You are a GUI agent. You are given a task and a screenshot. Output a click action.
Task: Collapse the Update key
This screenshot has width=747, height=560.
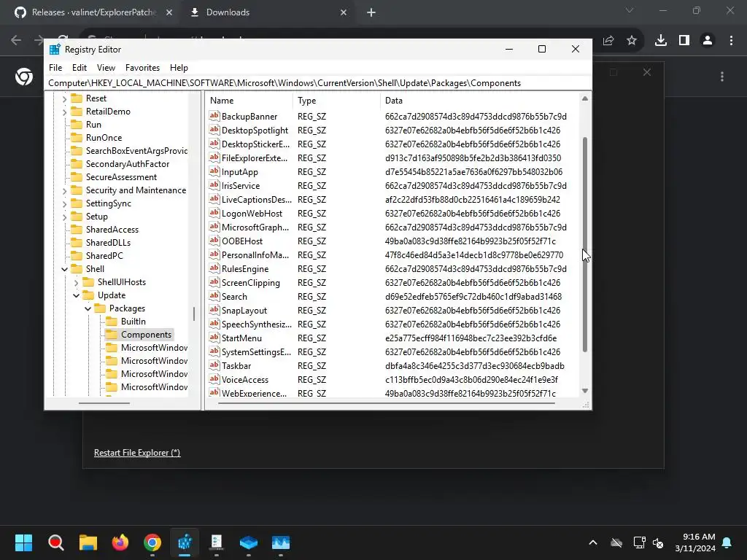tap(76, 295)
